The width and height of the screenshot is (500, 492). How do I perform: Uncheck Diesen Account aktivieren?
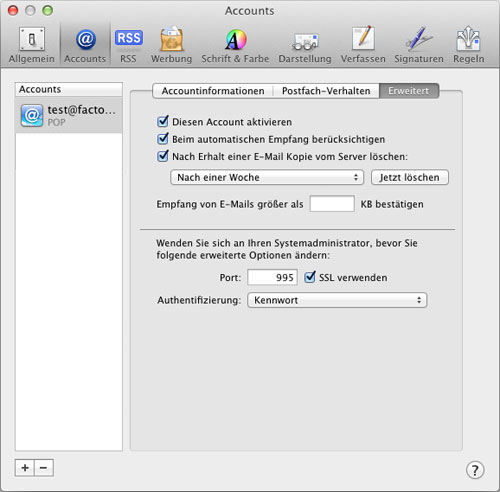tap(163, 121)
